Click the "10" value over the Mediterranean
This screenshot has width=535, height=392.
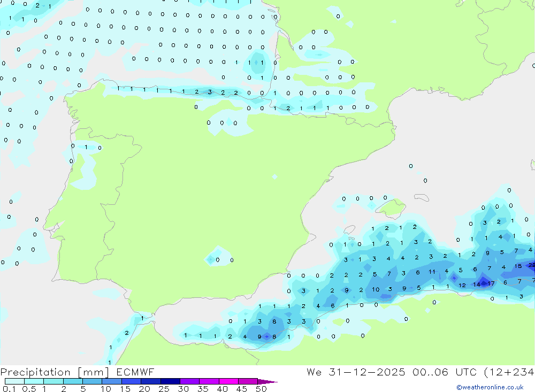(376, 290)
